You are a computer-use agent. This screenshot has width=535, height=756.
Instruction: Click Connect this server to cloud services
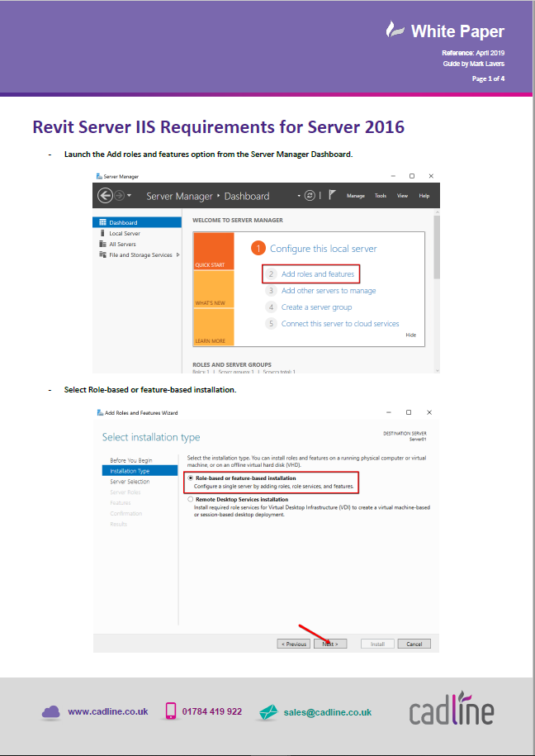click(340, 324)
